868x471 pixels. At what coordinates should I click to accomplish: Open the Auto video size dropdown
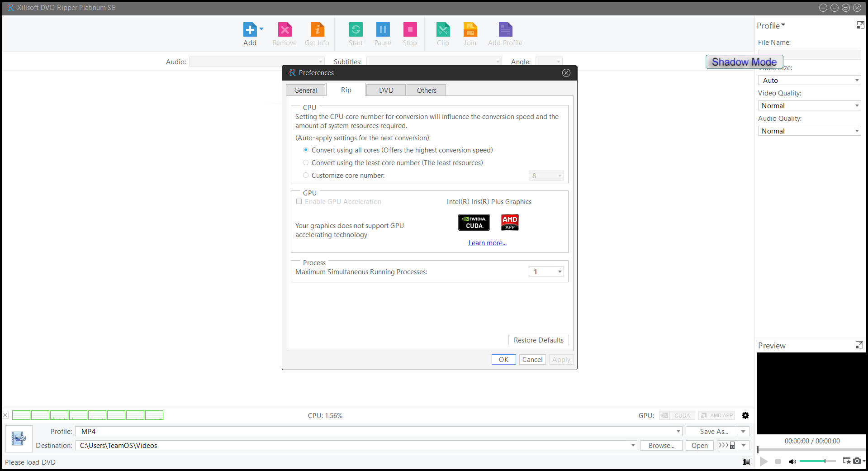coord(809,81)
